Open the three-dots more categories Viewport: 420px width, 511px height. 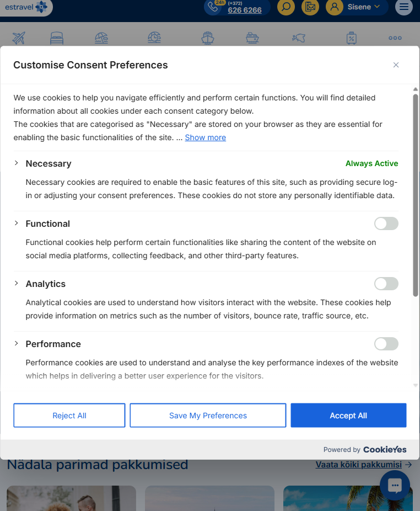click(395, 38)
